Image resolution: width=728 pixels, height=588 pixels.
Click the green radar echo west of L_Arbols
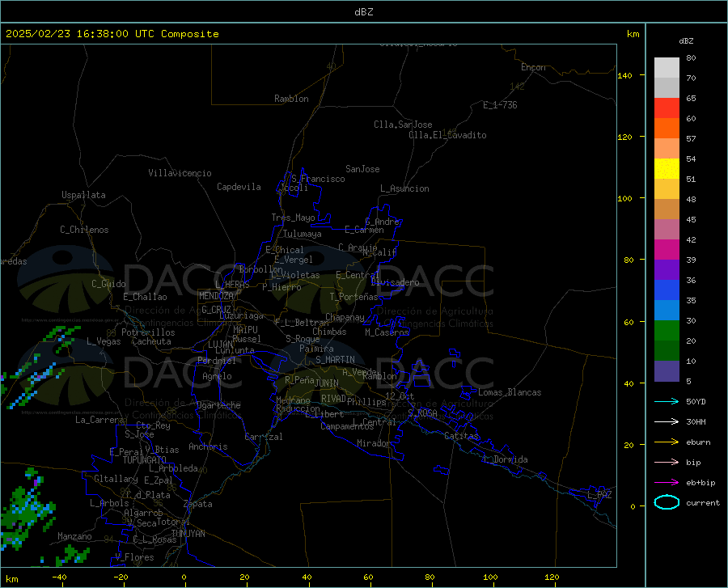point(26,510)
